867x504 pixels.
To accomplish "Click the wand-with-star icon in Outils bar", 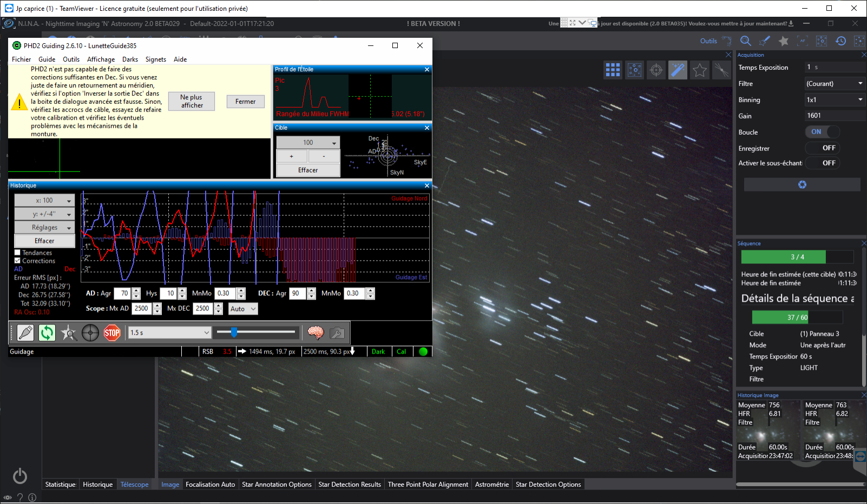I will [765, 41].
